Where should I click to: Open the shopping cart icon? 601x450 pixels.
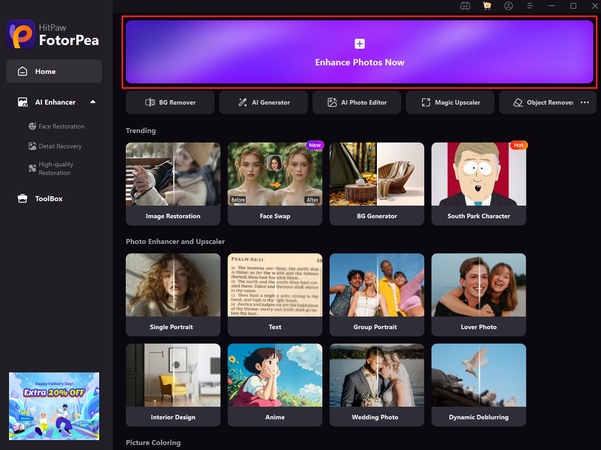pos(487,6)
